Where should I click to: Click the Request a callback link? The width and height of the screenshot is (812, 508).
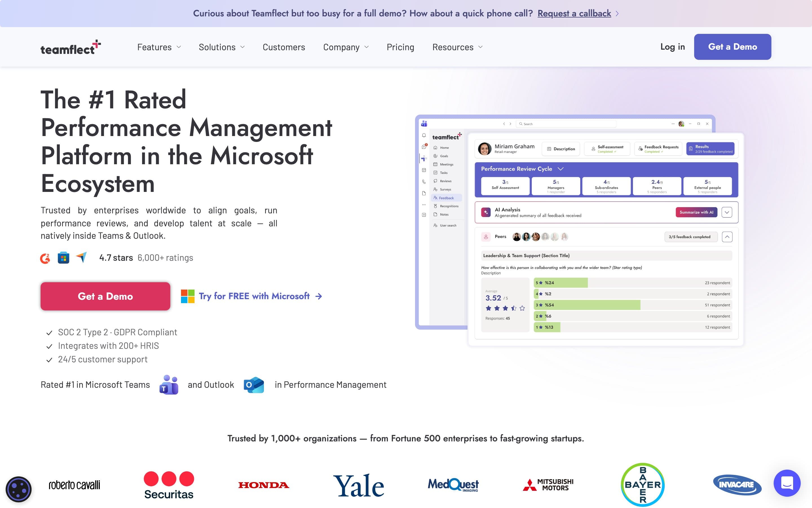tap(574, 14)
